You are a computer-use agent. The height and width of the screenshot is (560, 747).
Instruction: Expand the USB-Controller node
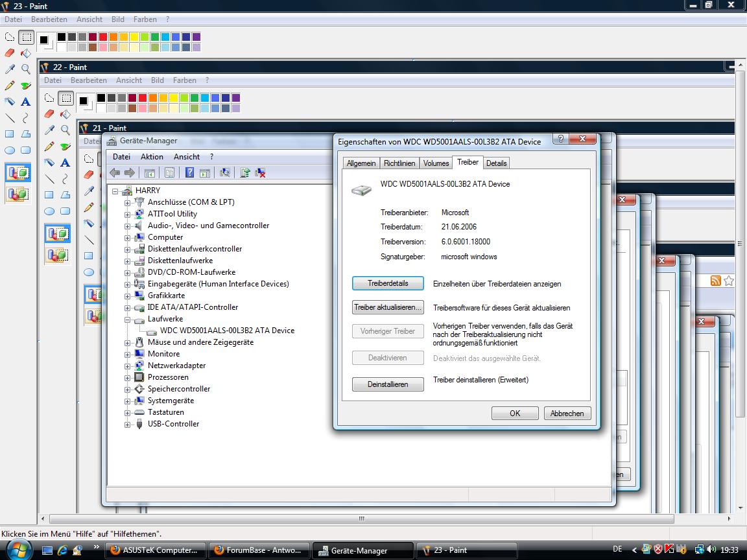tap(127, 425)
